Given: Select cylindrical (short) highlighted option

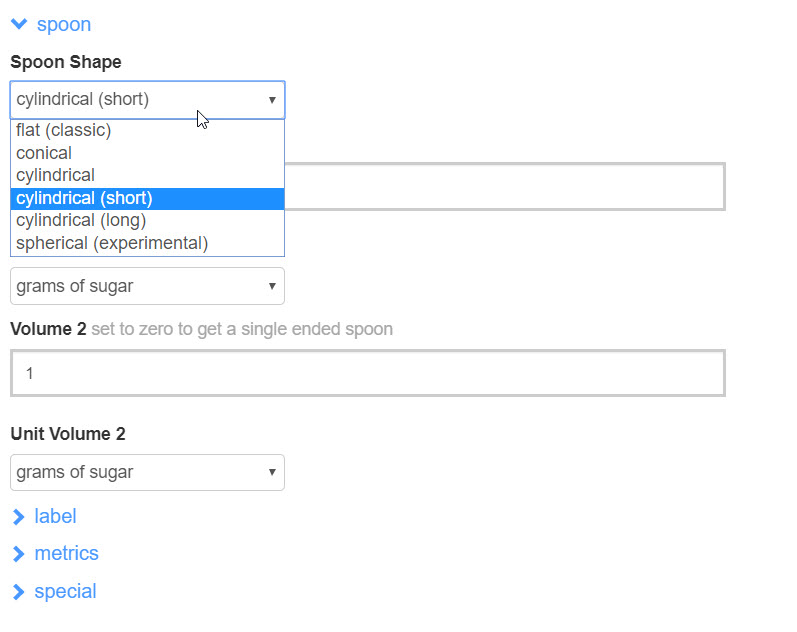Looking at the screenshot, I should (85, 198).
